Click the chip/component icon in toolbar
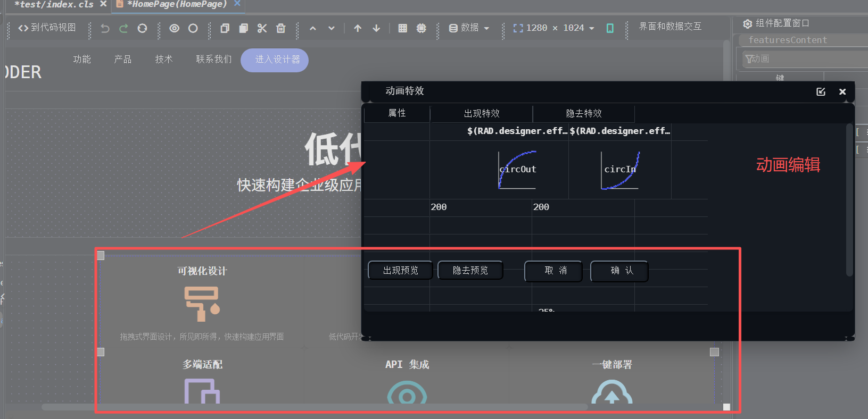The height and width of the screenshot is (419, 868). (421, 28)
